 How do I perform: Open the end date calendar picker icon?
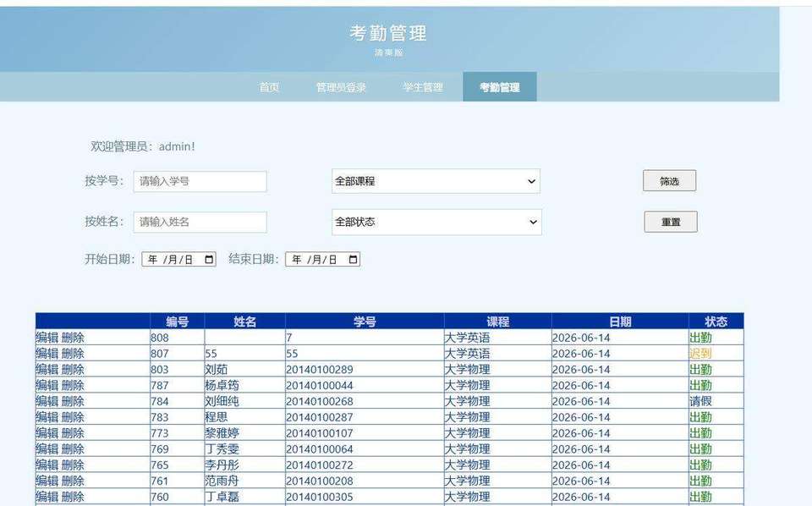point(354,260)
